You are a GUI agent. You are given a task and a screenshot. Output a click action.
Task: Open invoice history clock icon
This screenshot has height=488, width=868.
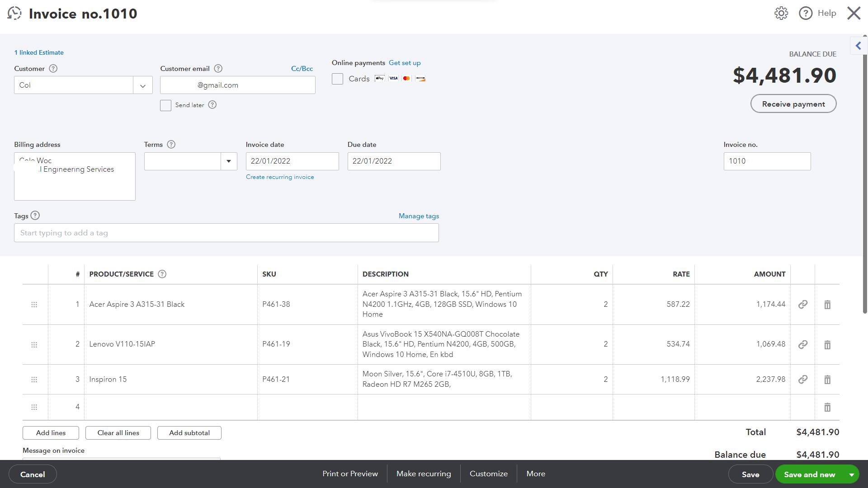click(x=14, y=14)
